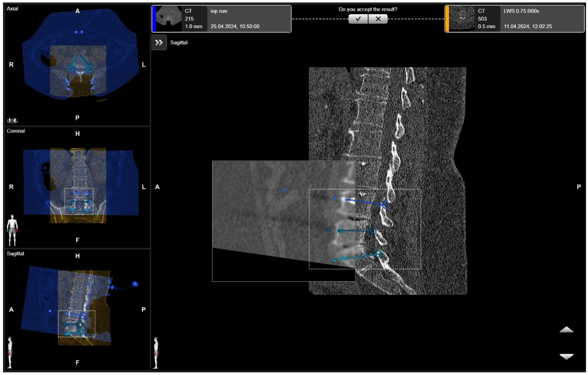Click the "0.5 mm" slice thickness text

486,26
